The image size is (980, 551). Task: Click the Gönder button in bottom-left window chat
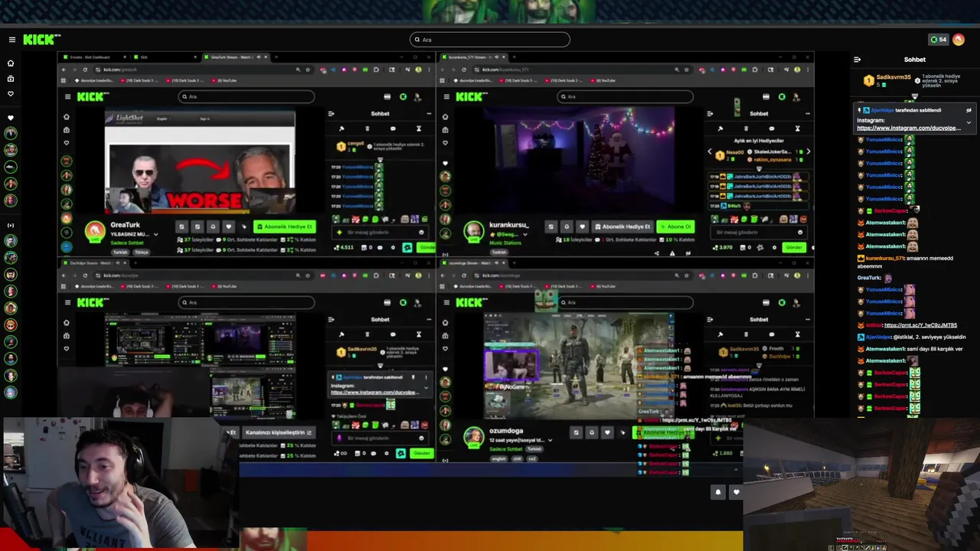click(421, 453)
